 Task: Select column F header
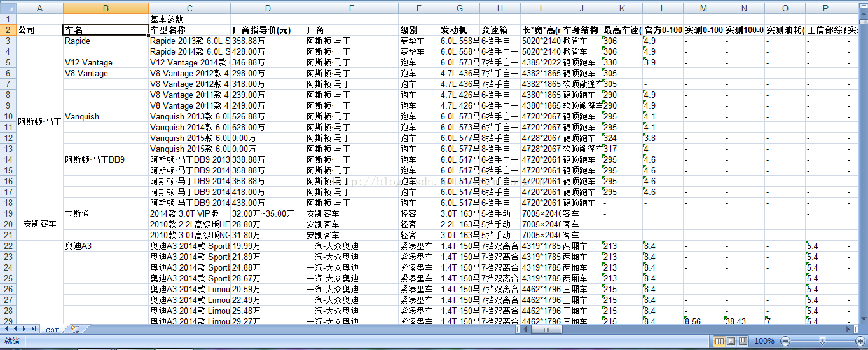pyautogui.click(x=418, y=8)
